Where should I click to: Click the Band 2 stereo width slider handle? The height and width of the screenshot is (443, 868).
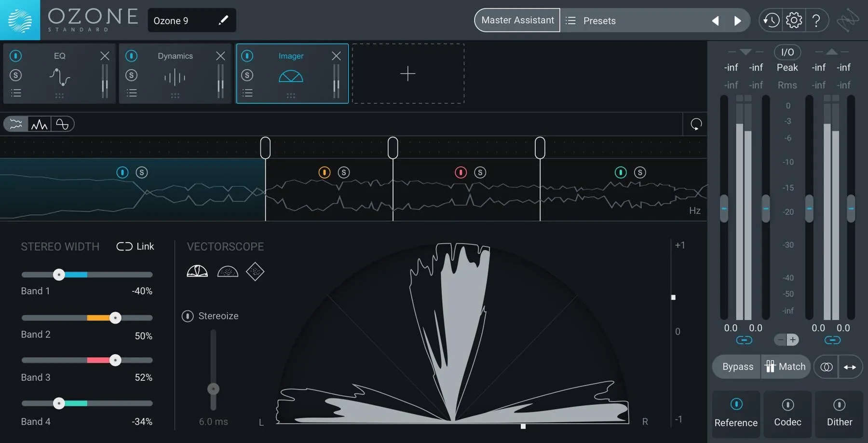[x=116, y=318]
